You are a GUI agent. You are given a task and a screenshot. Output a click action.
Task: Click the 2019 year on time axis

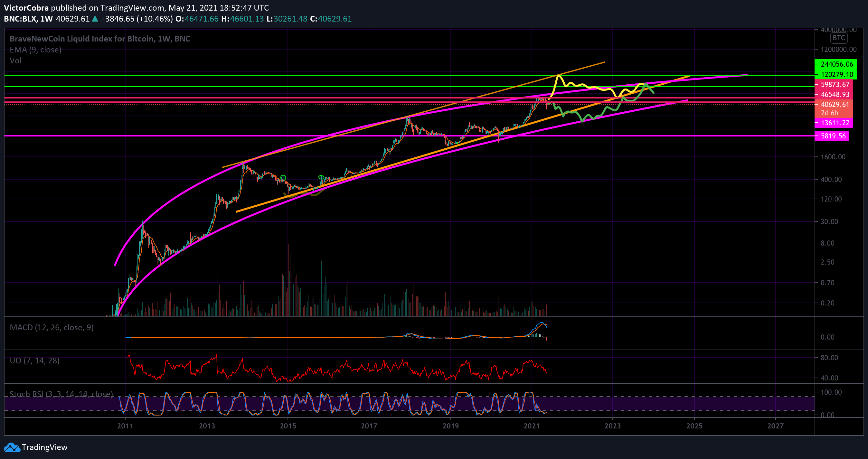click(x=450, y=426)
